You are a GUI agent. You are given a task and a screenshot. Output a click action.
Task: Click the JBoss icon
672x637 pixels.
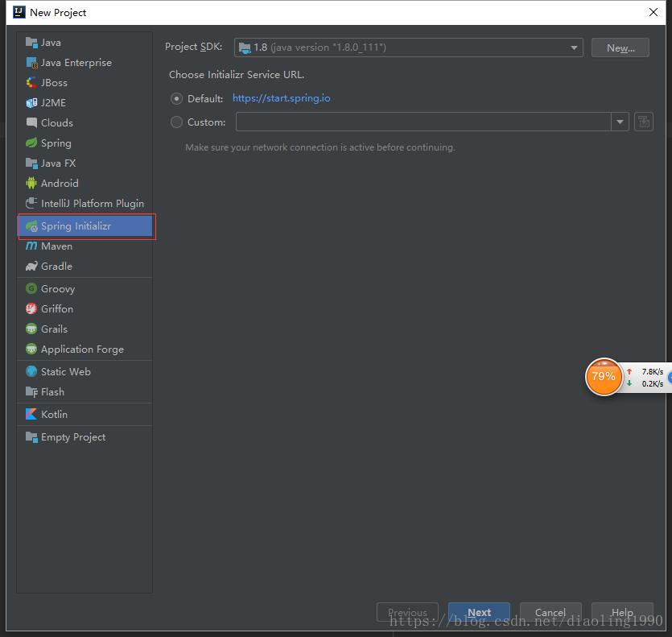[31, 82]
